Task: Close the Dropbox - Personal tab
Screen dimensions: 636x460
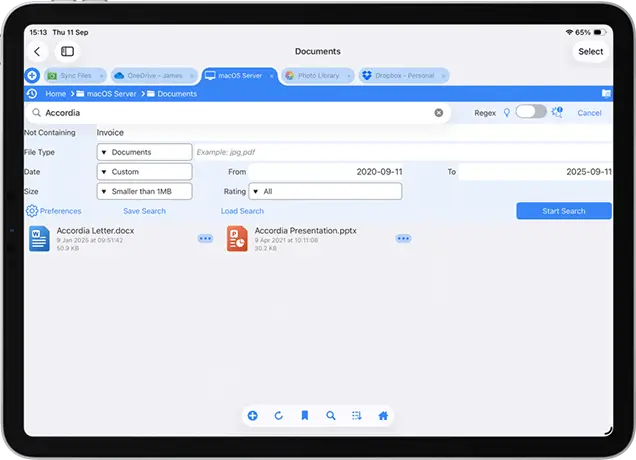Action: coord(444,76)
